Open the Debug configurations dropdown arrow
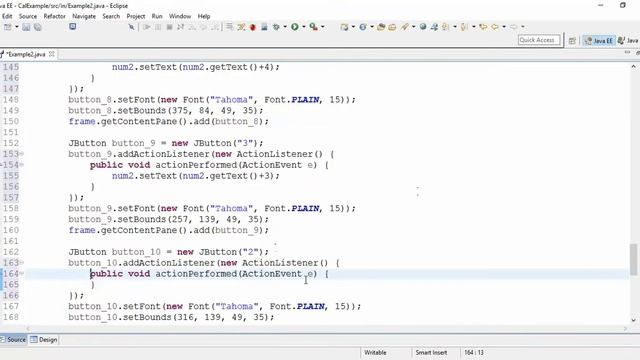 tap(285, 27)
